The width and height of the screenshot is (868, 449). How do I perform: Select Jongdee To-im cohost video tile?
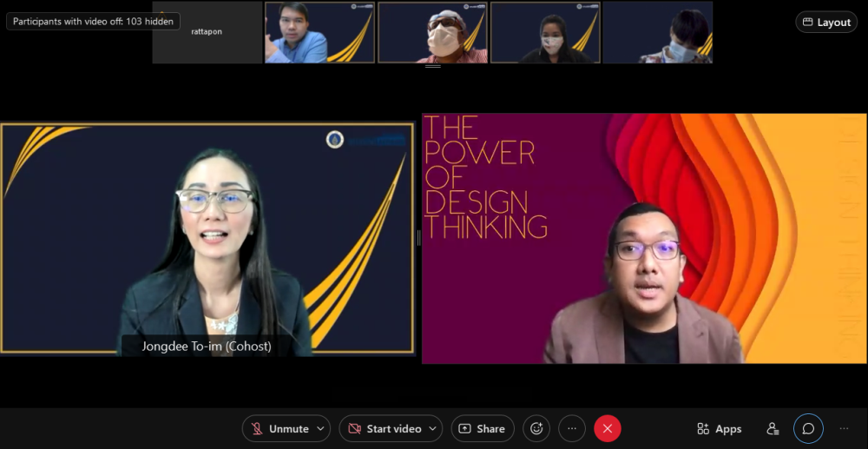(207, 239)
